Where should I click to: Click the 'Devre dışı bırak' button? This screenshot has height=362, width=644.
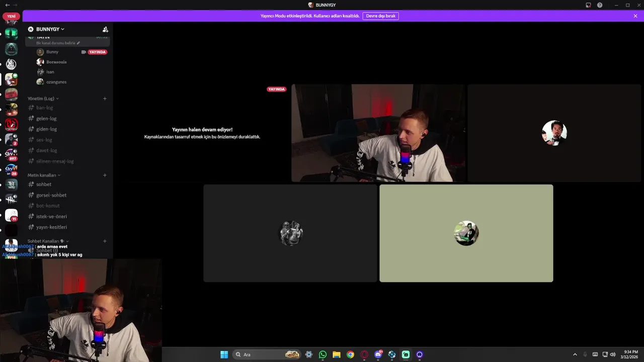click(x=380, y=16)
